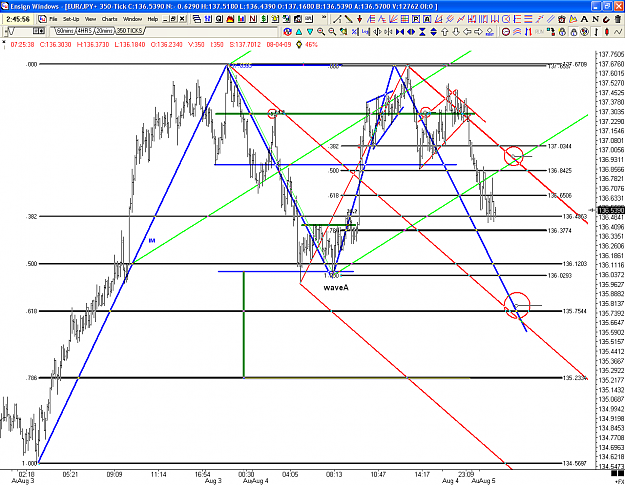Open the Help menu

153,19
